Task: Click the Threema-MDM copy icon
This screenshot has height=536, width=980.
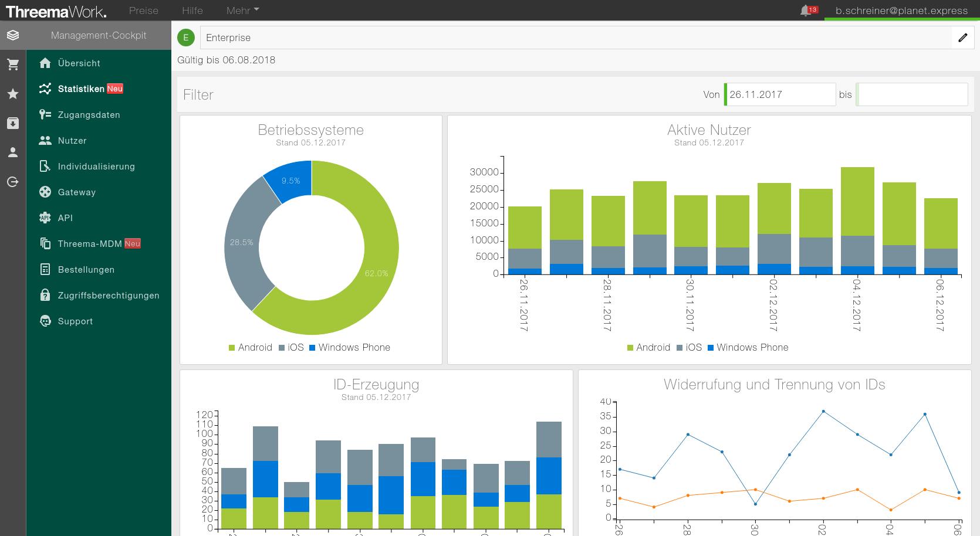Action: [45, 244]
